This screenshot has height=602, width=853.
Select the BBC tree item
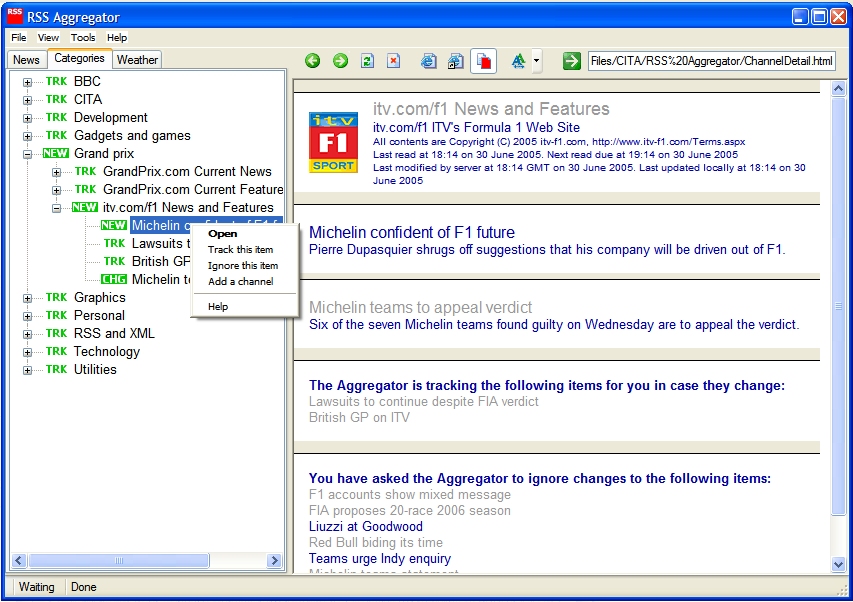pyautogui.click(x=87, y=81)
